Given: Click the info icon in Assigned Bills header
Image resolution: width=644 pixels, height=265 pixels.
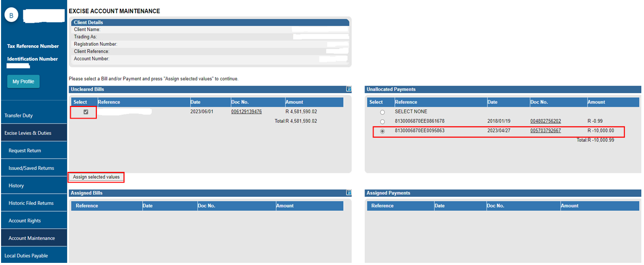Looking at the screenshot, I should [x=349, y=193].
